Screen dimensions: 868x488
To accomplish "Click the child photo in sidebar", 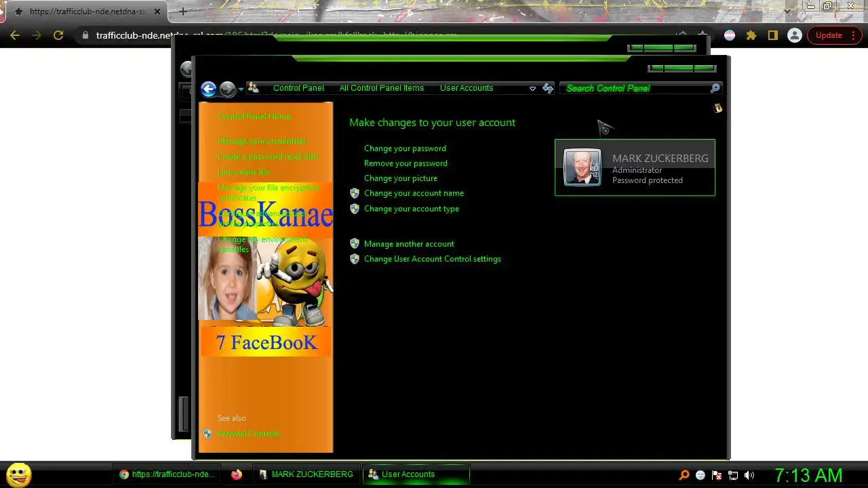I will pos(226,277).
